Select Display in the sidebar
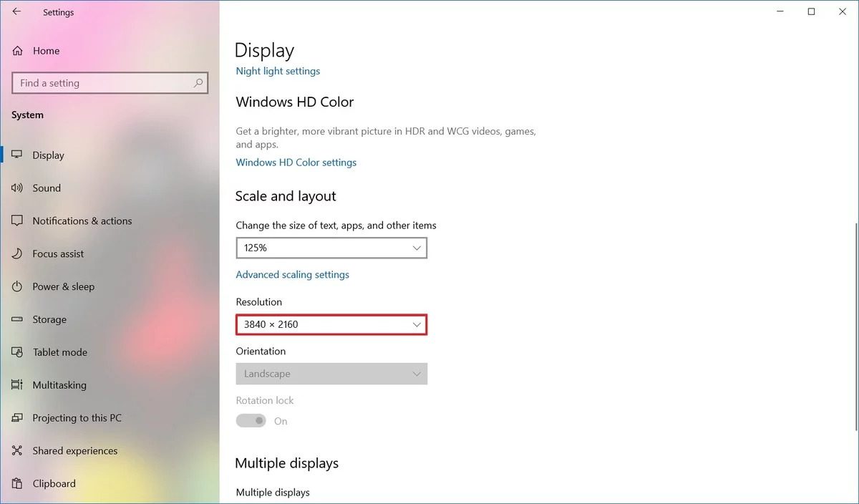This screenshot has width=859, height=504. coord(110,155)
